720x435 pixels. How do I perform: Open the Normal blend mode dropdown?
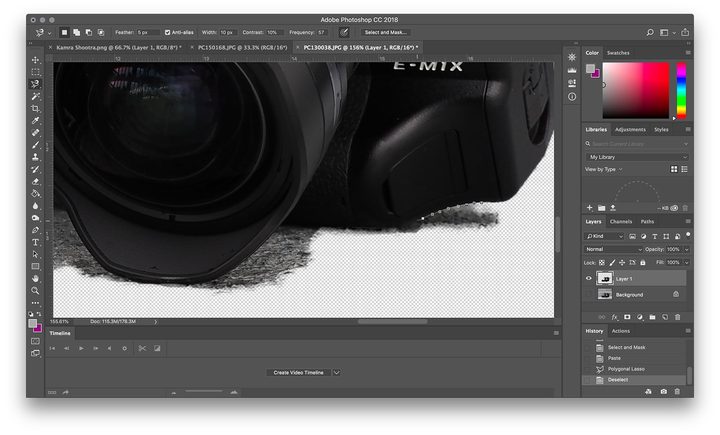click(x=613, y=249)
